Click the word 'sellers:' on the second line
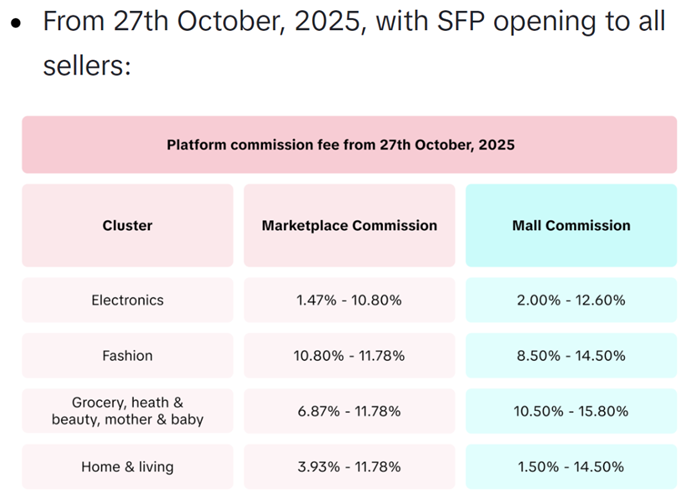695x501 pixels. (88, 66)
